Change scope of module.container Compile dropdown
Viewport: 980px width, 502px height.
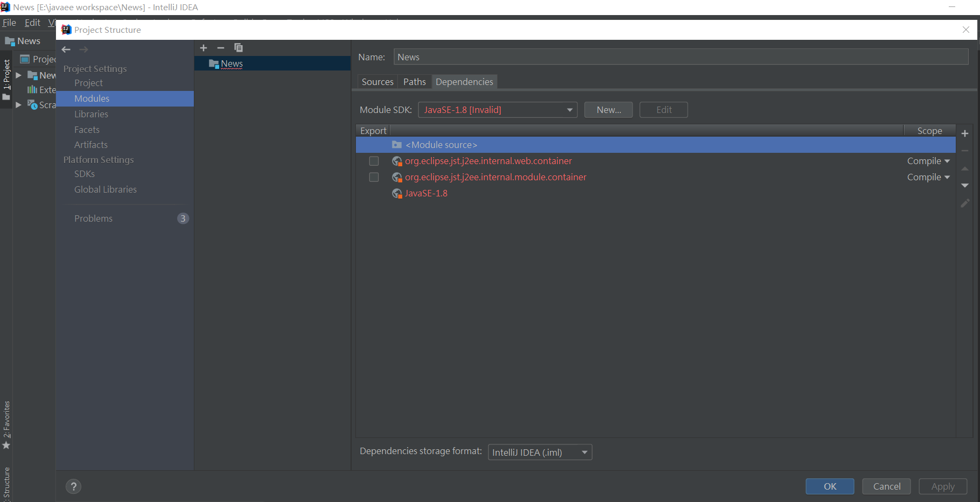pos(928,177)
